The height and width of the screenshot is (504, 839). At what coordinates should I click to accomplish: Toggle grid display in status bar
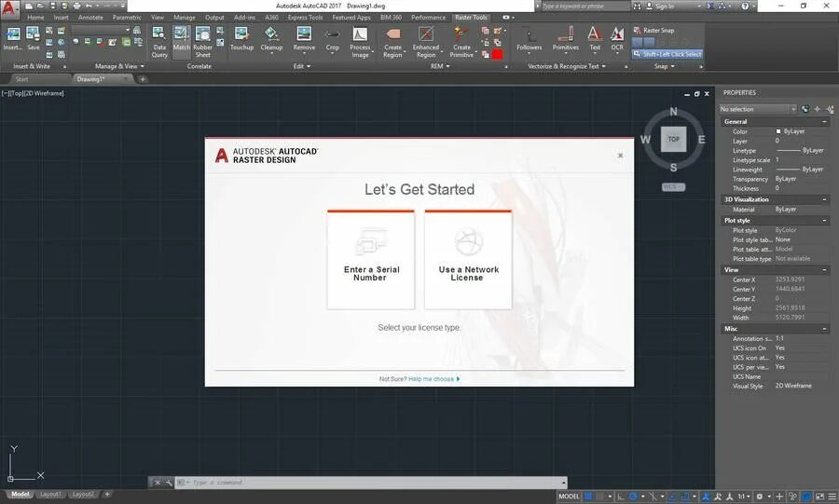pyautogui.click(x=587, y=497)
